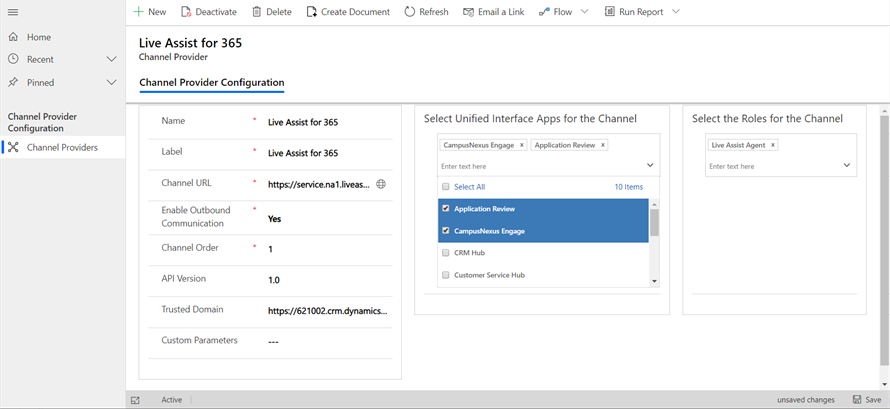Viewport: 890px width, 409px height.
Task: Click the Delete trash can icon
Action: 257,12
